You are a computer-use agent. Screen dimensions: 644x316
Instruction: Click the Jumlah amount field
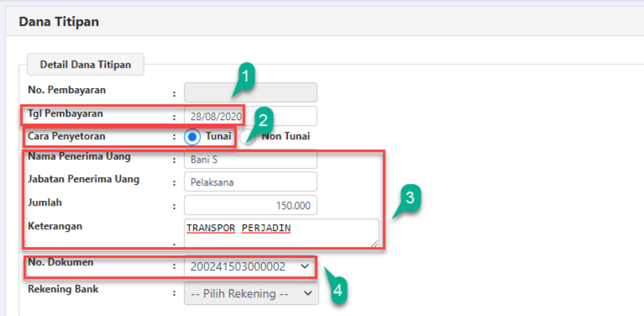pos(250,205)
